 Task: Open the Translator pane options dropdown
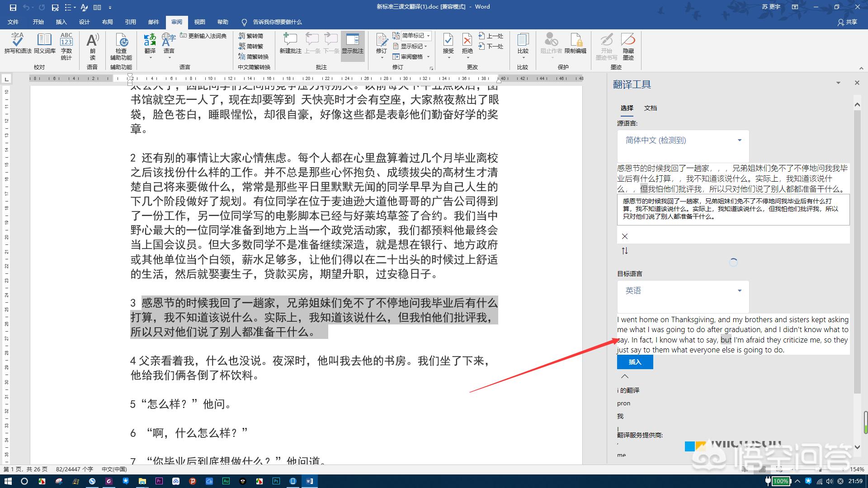tap(838, 83)
